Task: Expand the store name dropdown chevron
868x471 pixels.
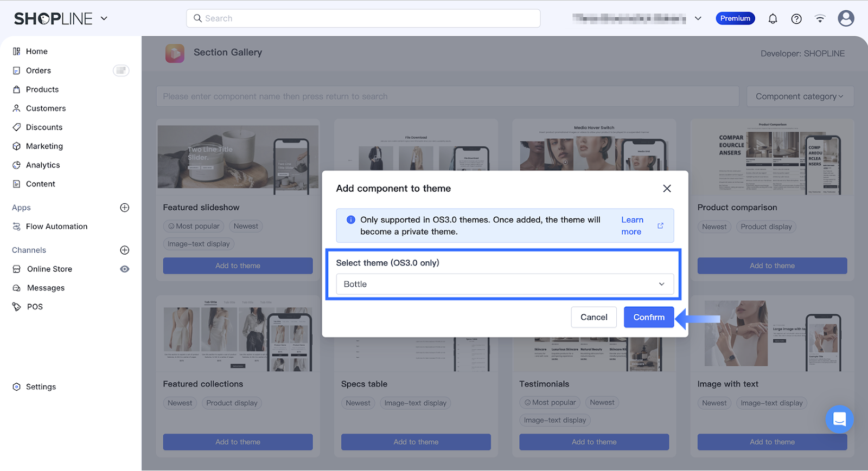Action: (x=698, y=18)
